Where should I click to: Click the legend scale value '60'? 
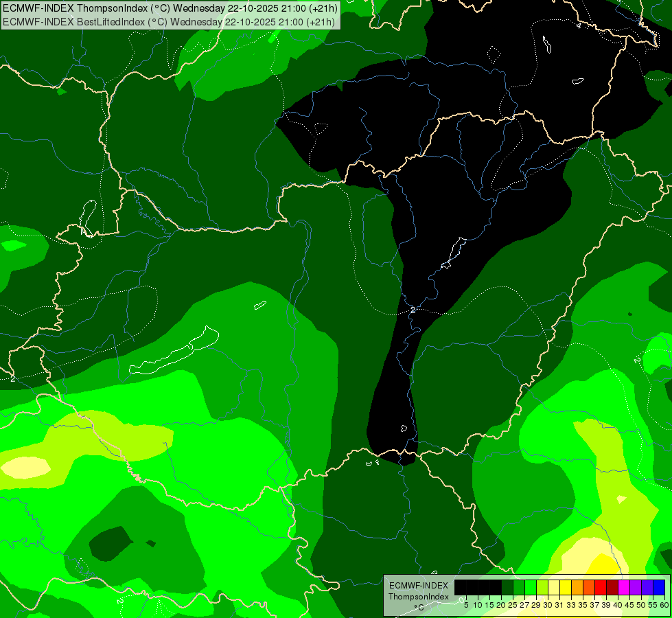click(664, 605)
